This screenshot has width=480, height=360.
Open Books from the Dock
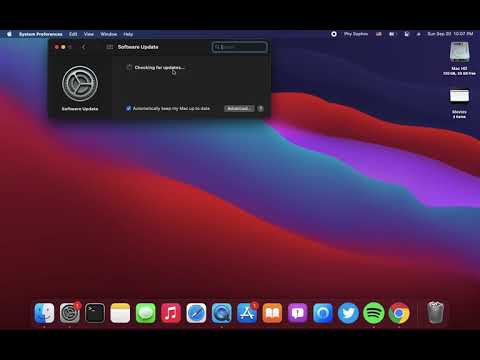272,313
